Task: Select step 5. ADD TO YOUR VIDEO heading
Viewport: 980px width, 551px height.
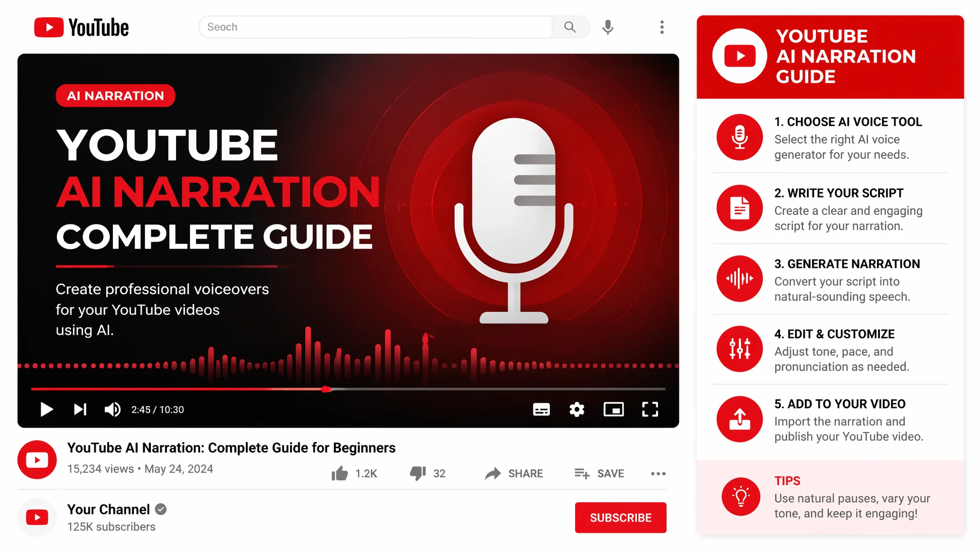Action: (x=840, y=404)
